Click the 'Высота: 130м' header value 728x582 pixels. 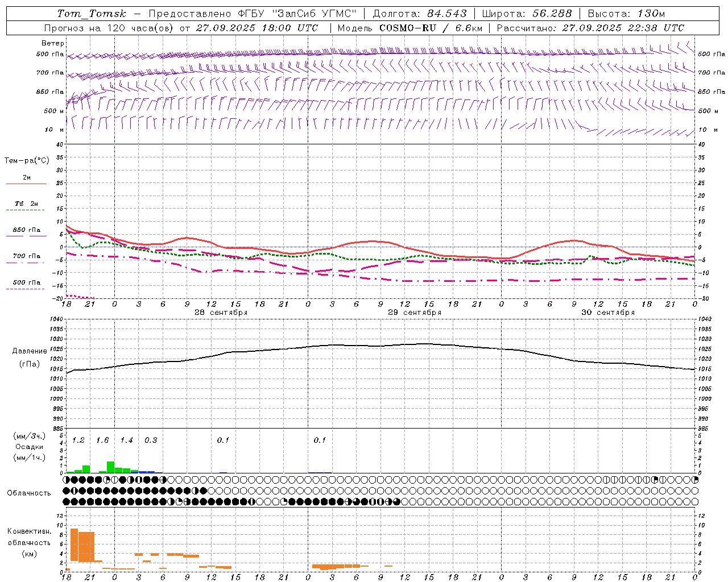click(x=626, y=14)
